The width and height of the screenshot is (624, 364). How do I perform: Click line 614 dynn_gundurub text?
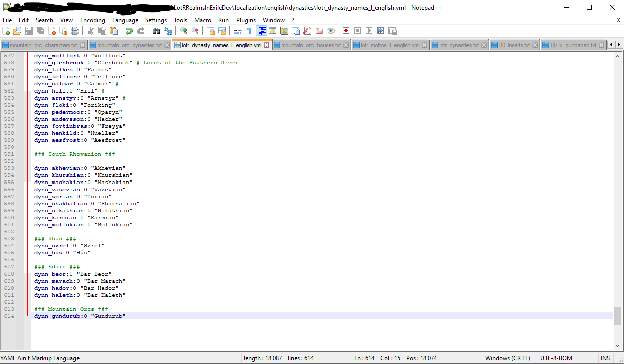coord(80,316)
